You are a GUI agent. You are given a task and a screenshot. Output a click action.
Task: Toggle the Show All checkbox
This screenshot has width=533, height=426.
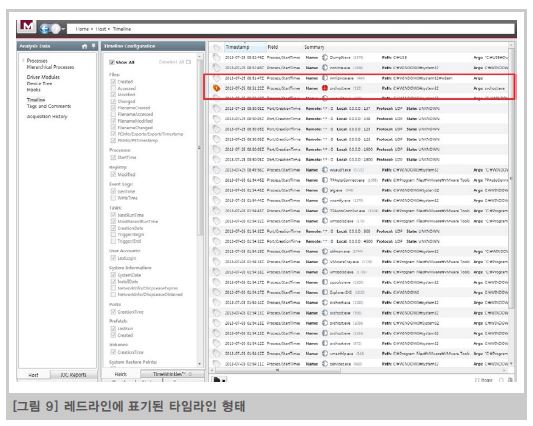click(x=111, y=62)
